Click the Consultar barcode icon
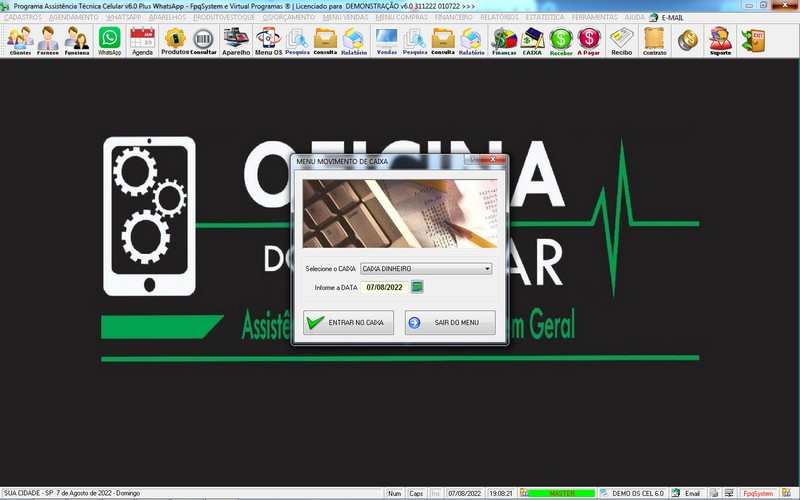The width and height of the screenshot is (800, 500). [x=203, y=41]
